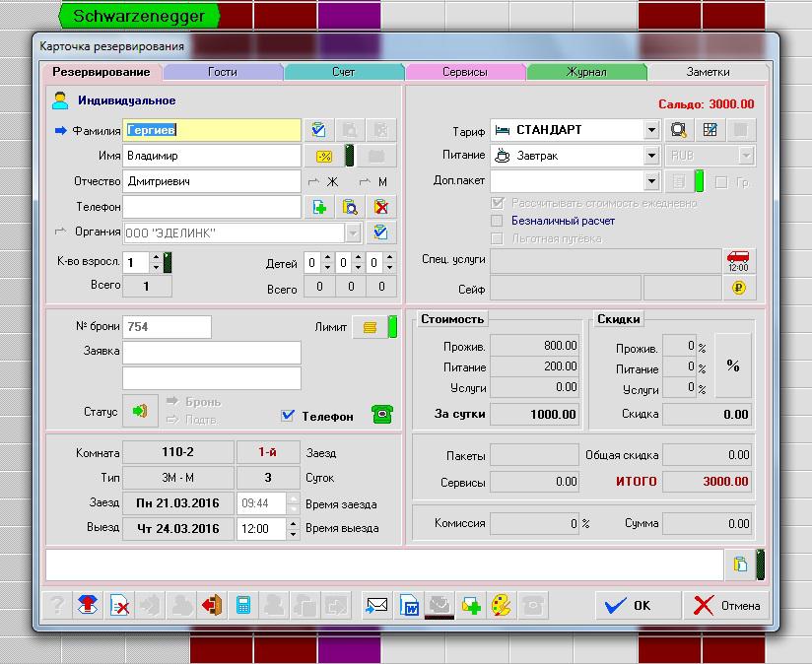Click the magnifier icon next to the Тариф dropdown
The image size is (812, 664).
pyautogui.click(x=678, y=130)
